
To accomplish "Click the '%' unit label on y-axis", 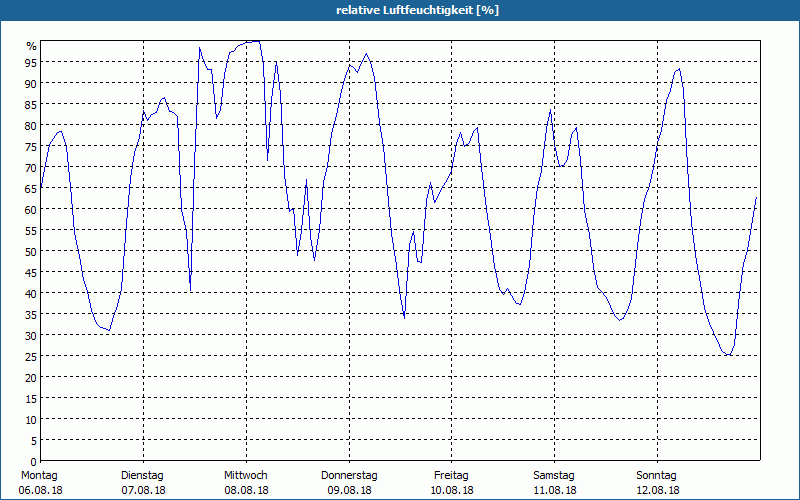I will click(32, 46).
